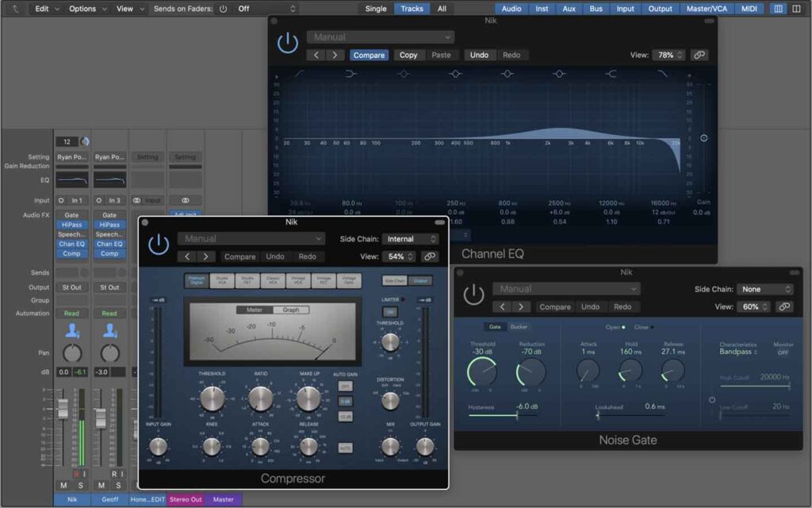Toggle the Noise Gate filter power button
Viewport: 812px width, 508px height.
pyautogui.click(x=712, y=400)
